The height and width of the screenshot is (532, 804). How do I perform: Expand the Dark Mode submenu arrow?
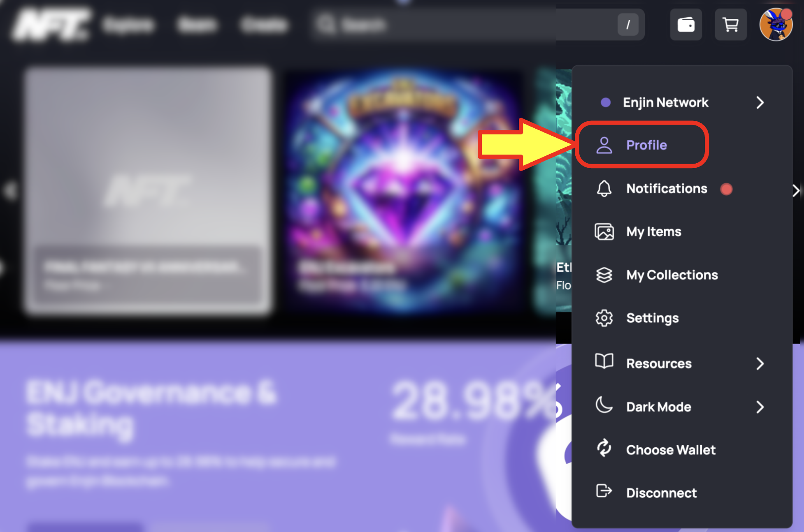tap(760, 407)
